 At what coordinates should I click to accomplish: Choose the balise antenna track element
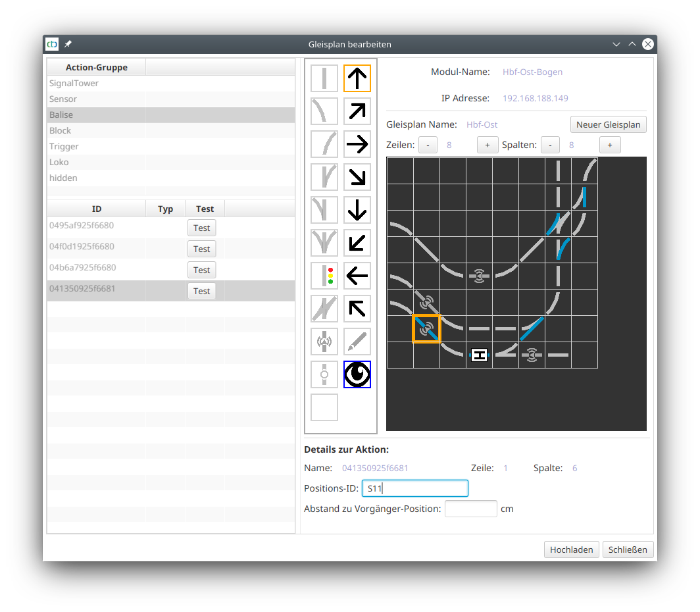coord(324,342)
